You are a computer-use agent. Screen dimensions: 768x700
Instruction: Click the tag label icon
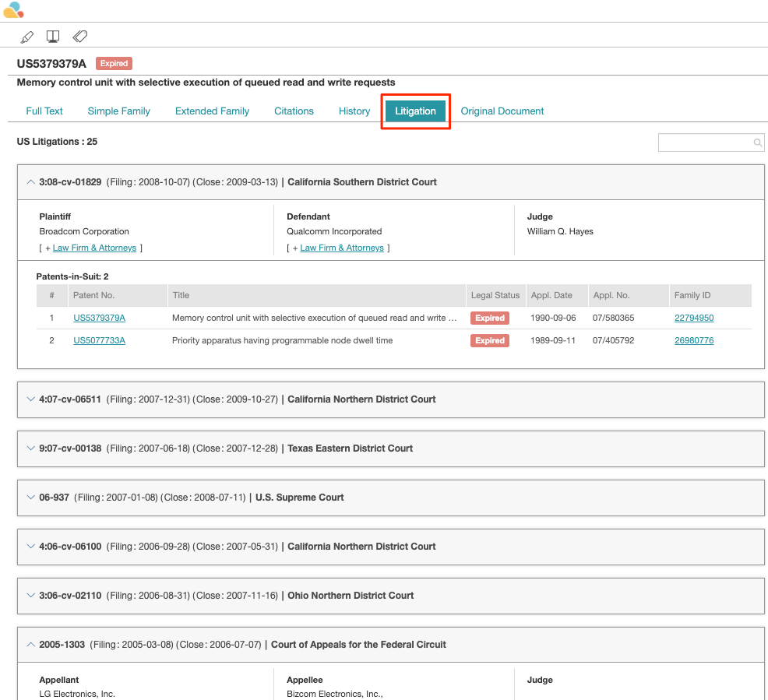[79, 37]
